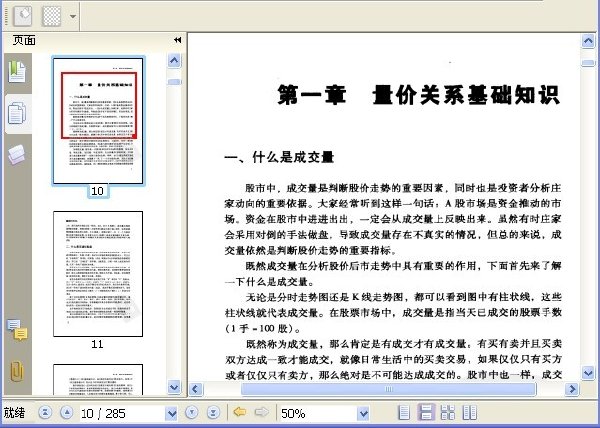Click the 页面 panel title
The width and height of the screenshot is (600, 428).
(x=24, y=40)
